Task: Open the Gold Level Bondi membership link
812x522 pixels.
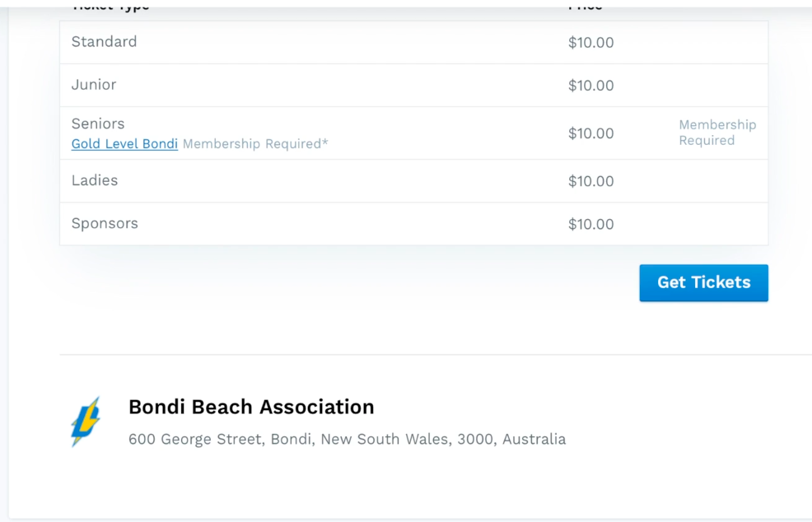Action: tap(124, 144)
